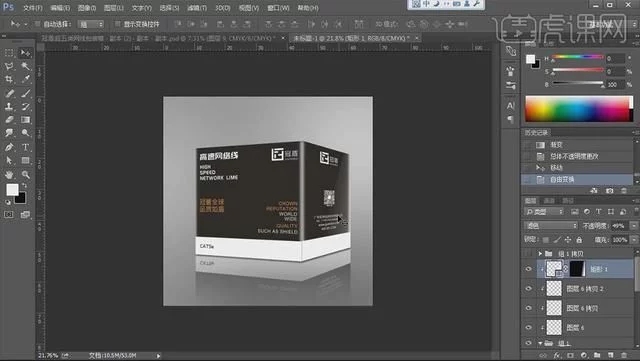Select the Eraser tool
640x361 pixels.
pos(9,120)
